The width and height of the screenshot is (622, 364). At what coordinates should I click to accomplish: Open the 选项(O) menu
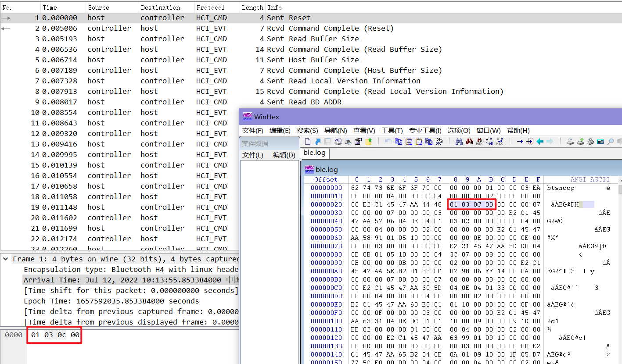coord(459,131)
